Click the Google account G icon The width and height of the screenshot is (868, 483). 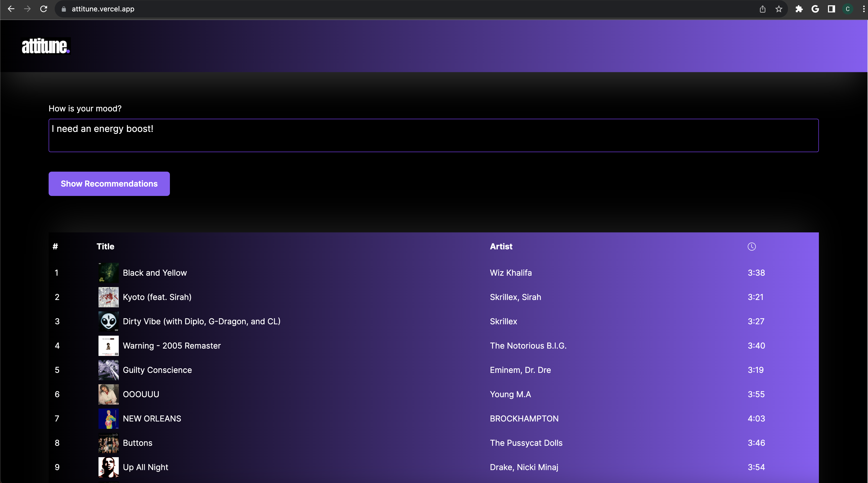pos(815,9)
